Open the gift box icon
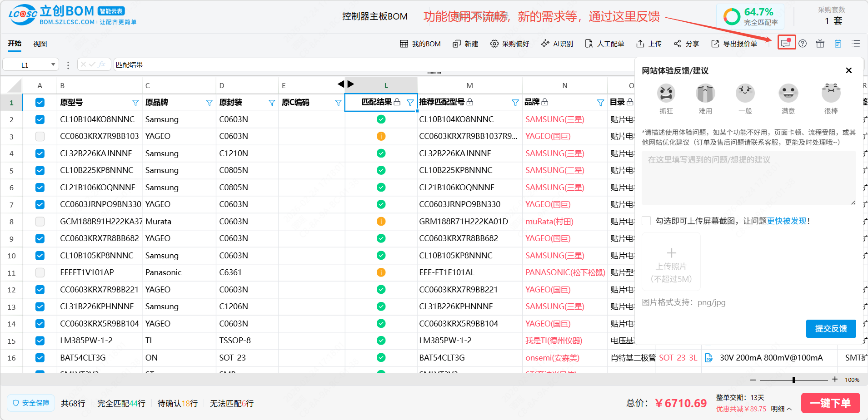This screenshot has width=868, height=420. 820,44
